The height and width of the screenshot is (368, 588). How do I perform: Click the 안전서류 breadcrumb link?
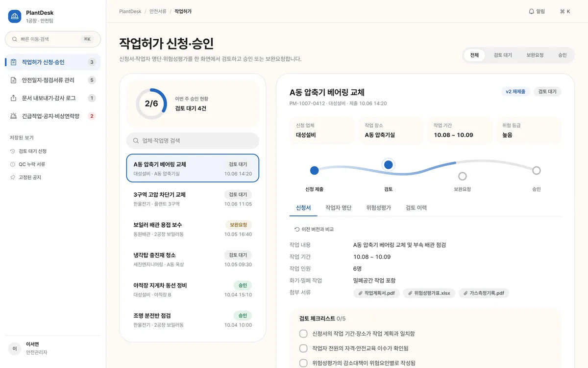point(157,11)
